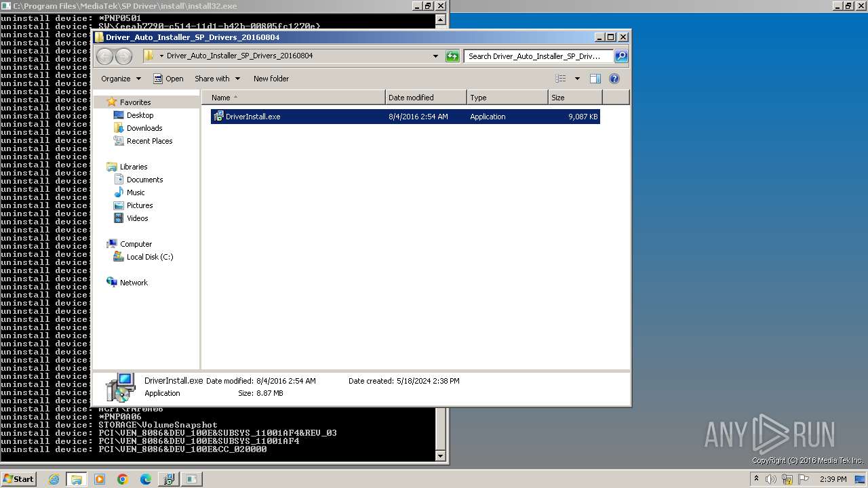Open Desktop in the navigation pane
The width and height of the screenshot is (868, 488).
pyautogui.click(x=140, y=115)
